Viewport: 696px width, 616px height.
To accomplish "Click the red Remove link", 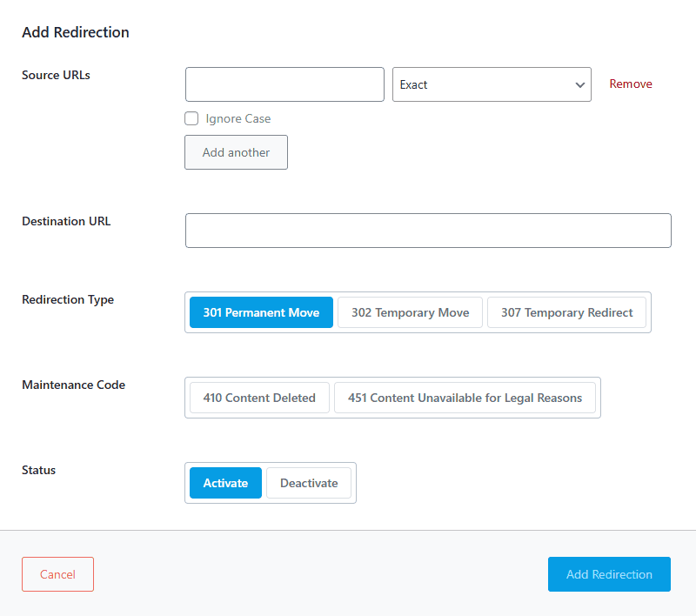I will [630, 84].
